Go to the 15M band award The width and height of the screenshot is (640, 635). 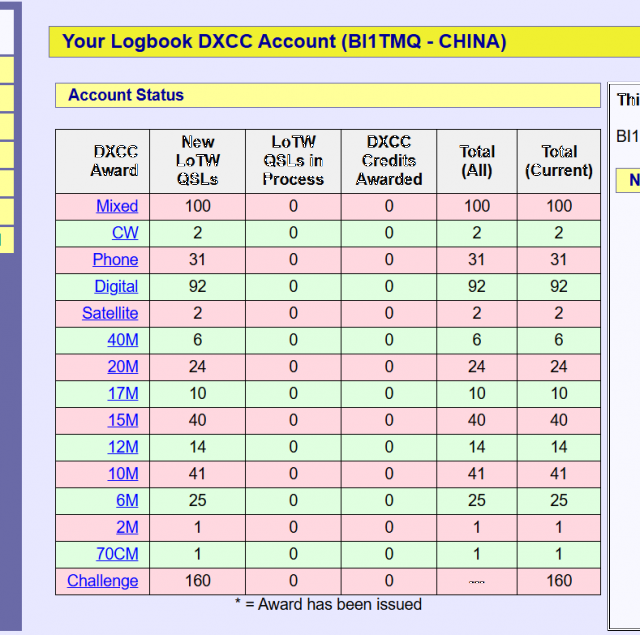(123, 421)
